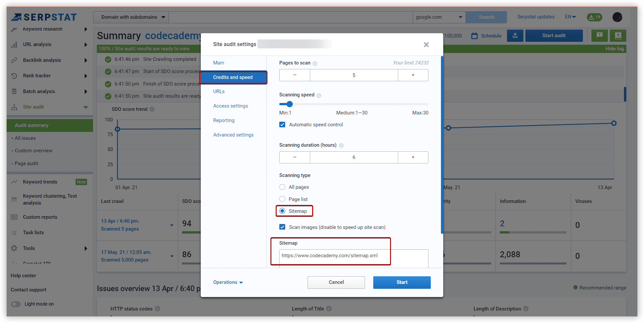Click the main domain search input
This screenshot has height=323, width=644.
point(291,17)
